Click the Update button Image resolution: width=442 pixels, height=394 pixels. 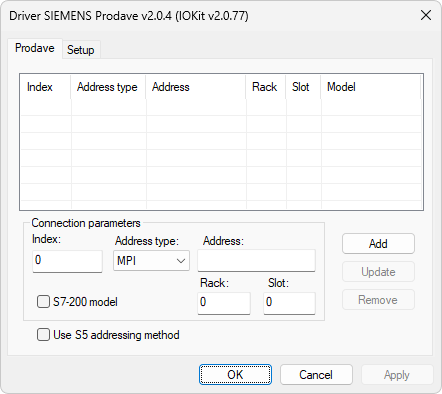tap(378, 272)
